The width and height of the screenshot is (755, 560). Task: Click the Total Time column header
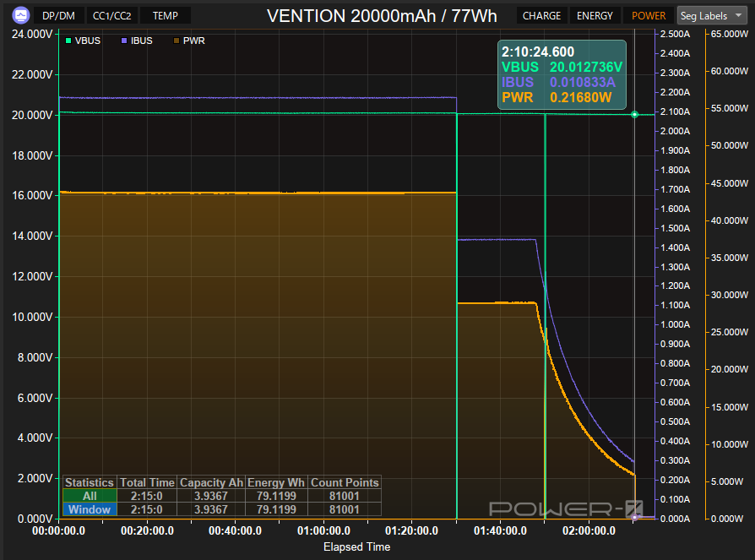coord(147,482)
